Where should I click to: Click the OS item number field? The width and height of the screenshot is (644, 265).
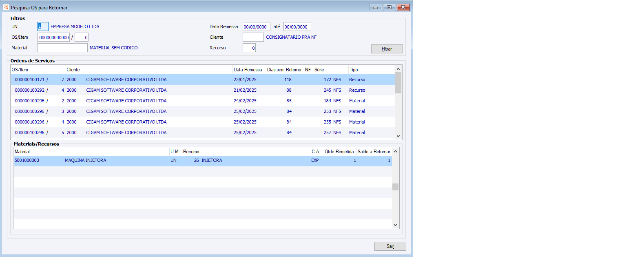(x=82, y=38)
